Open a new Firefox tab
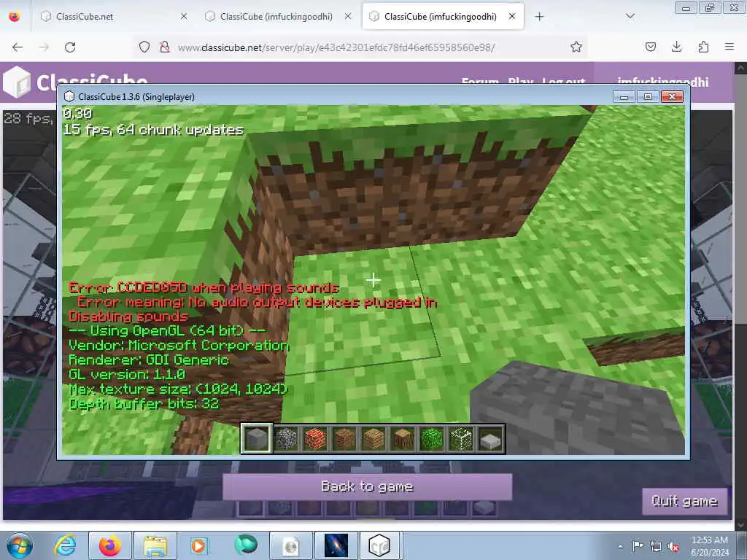This screenshot has width=747, height=560. pos(539,17)
